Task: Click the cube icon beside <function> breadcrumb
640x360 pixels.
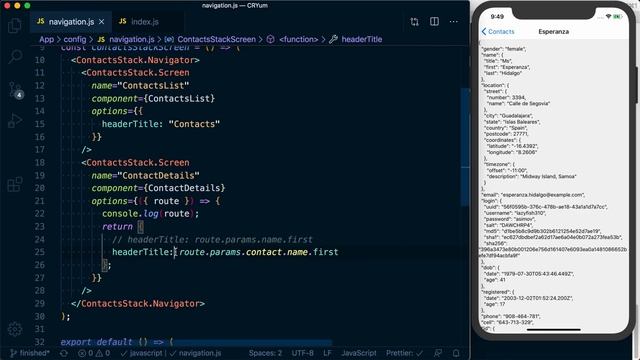Action: 271,39
